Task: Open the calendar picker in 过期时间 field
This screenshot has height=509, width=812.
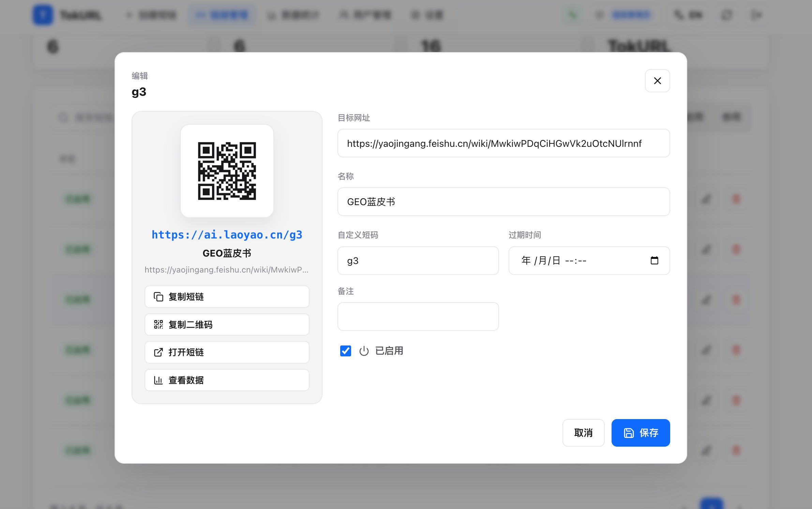Action: pos(654,261)
